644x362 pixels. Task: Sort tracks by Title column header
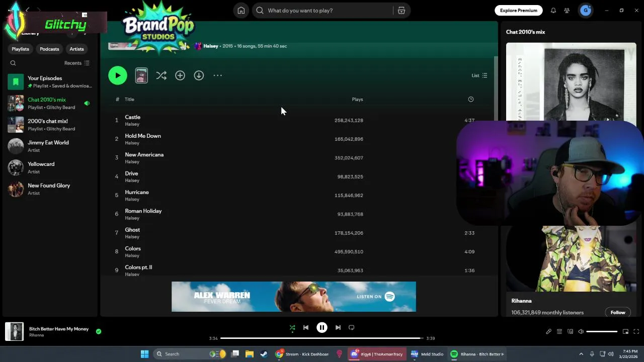(x=129, y=99)
